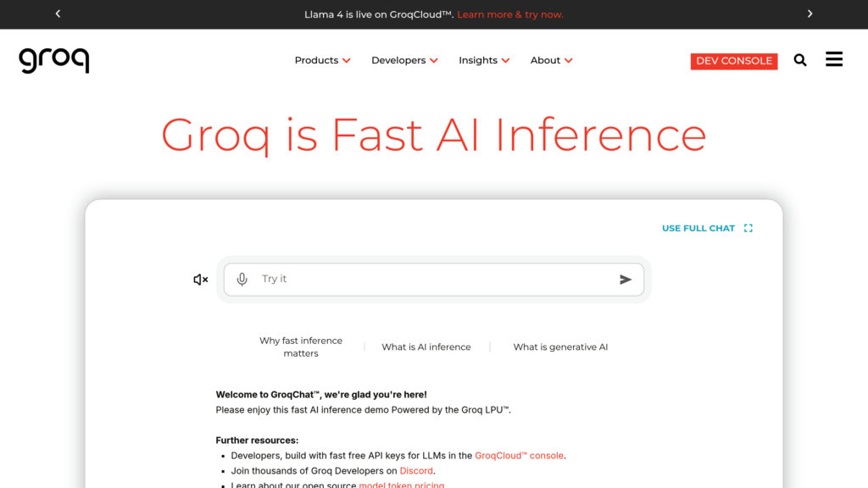
Task: Open the About menu label
Action: click(545, 60)
